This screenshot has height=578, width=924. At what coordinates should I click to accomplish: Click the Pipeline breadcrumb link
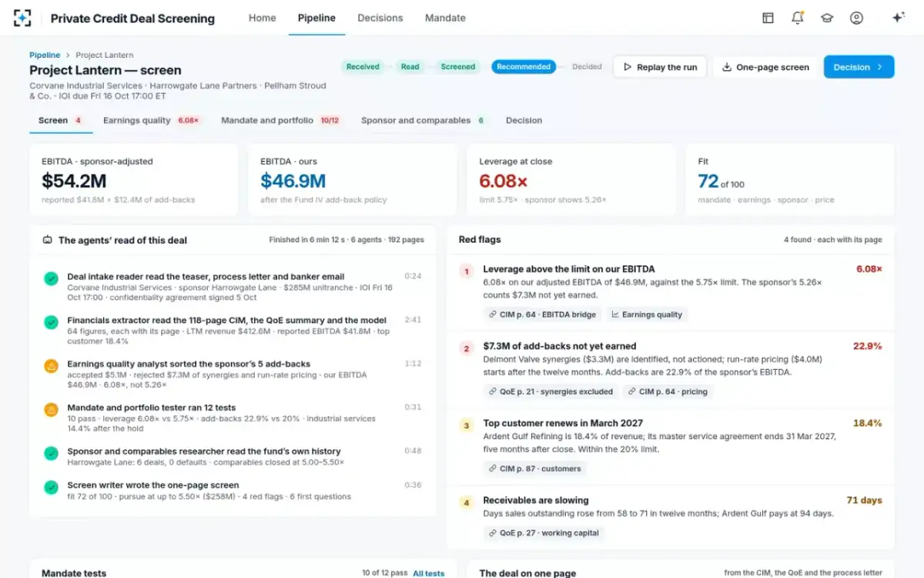pyautogui.click(x=45, y=55)
